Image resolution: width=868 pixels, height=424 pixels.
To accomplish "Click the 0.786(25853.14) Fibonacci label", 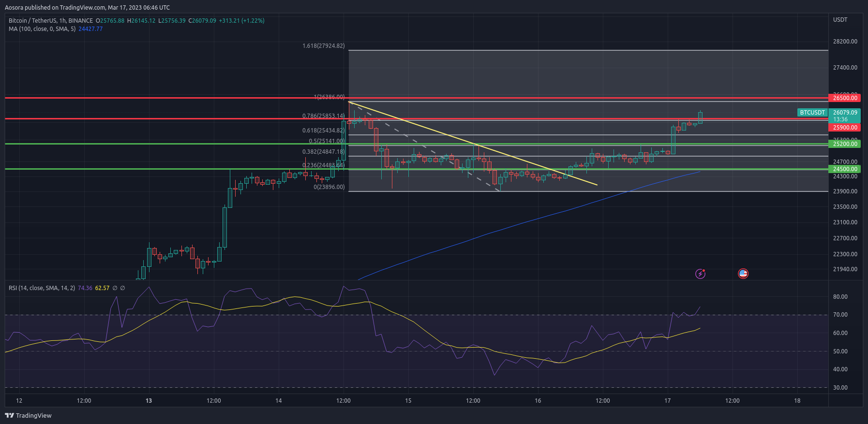I will click(324, 116).
